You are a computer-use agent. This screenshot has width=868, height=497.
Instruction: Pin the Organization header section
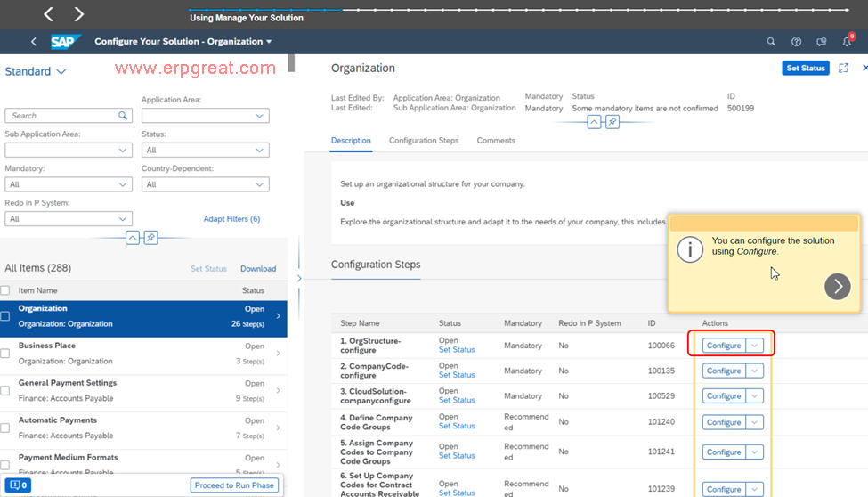coord(612,122)
